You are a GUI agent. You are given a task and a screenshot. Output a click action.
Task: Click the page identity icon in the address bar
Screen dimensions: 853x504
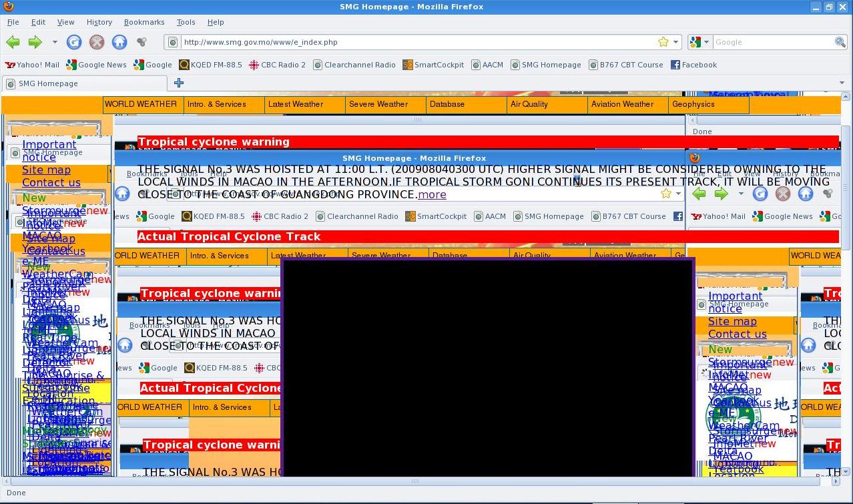tap(173, 42)
